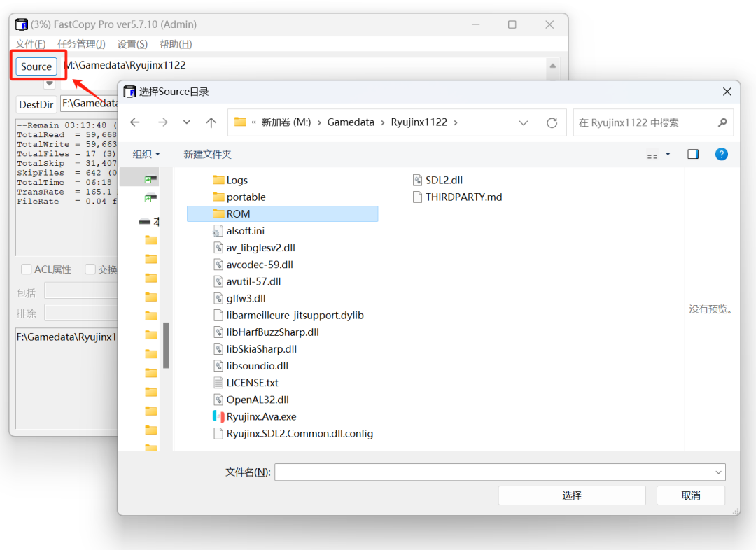Go back in the Source folder dialog

coord(135,122)
